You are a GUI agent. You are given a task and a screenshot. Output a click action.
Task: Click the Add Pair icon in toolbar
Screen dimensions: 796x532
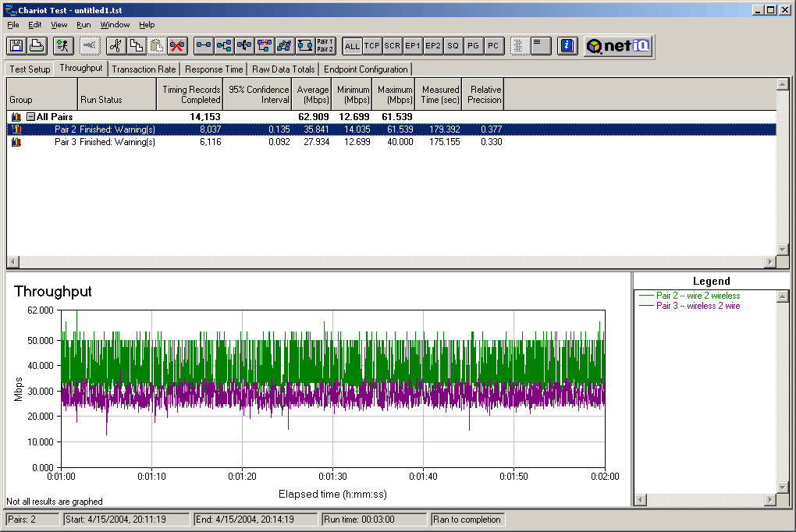pos(204,46)
